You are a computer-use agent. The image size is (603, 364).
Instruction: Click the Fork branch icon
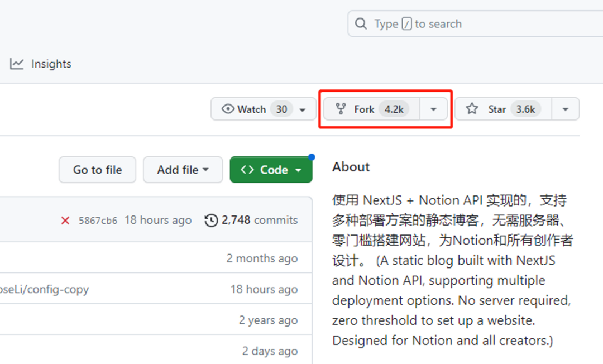[341, 109]
